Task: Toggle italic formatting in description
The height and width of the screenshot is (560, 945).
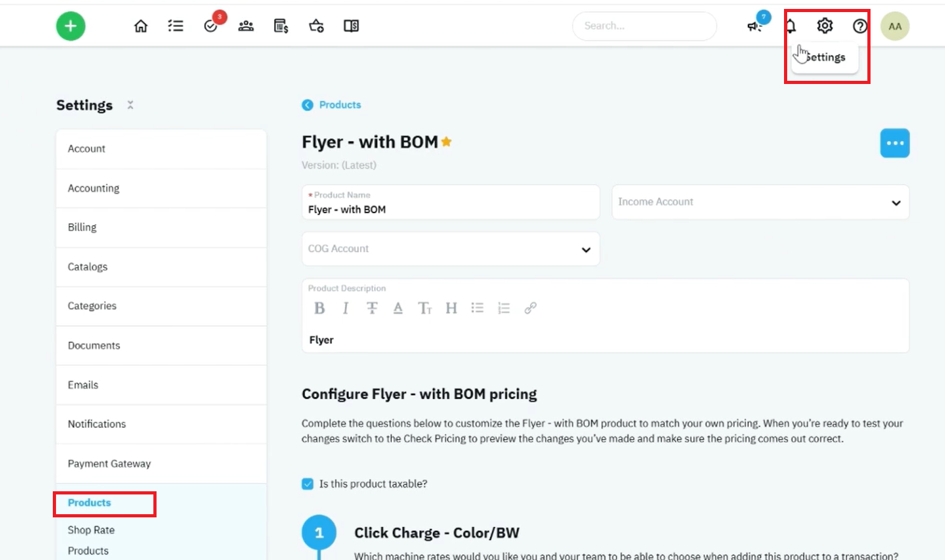Action: pyautogui.click(x=346, y=308)
